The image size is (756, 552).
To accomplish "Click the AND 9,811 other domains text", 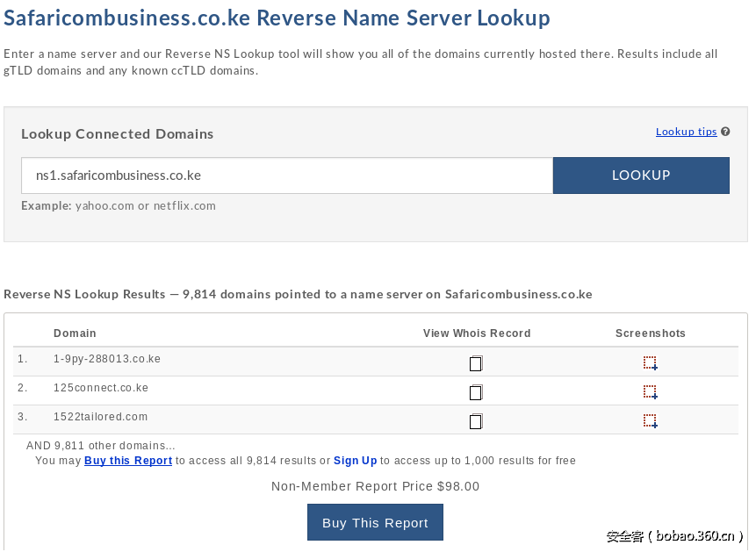I will [x=100, y=446].
